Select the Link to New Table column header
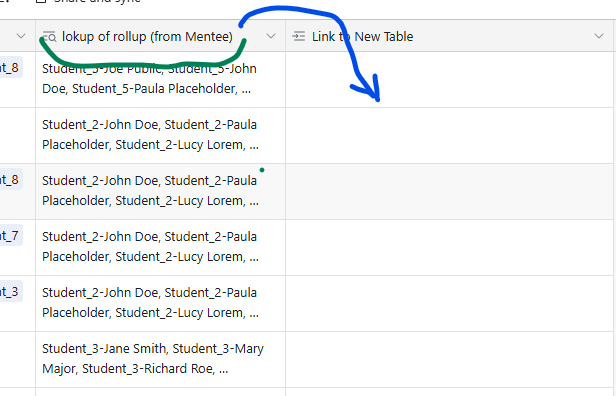 coord(451,36)
